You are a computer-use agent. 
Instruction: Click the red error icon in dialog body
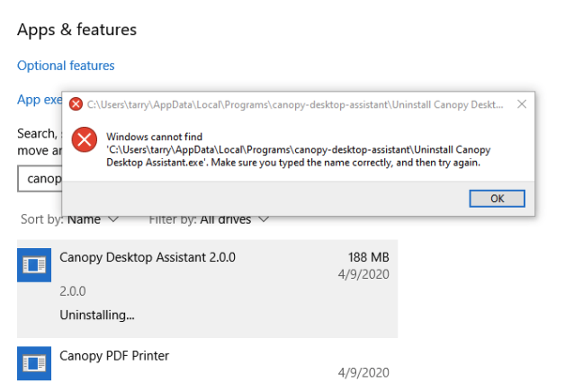click(85, 139)
